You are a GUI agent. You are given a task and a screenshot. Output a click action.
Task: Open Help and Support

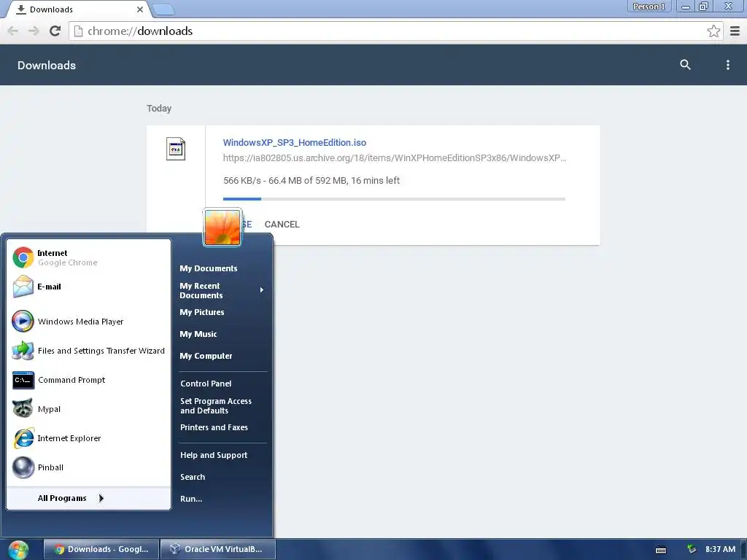[x=214, y=455]
